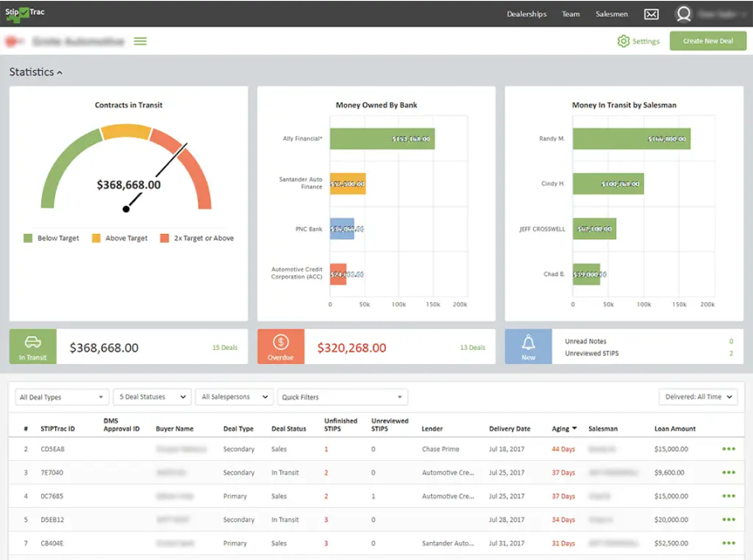Click the Ally Financial green bar
The image size is (753, 560).
382,138
